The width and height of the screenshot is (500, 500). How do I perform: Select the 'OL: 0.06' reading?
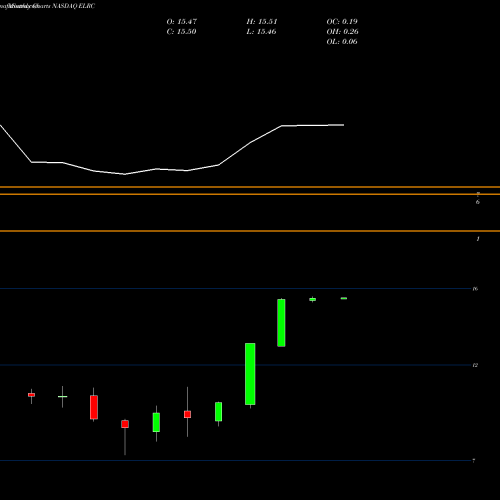tap(342, 42)
